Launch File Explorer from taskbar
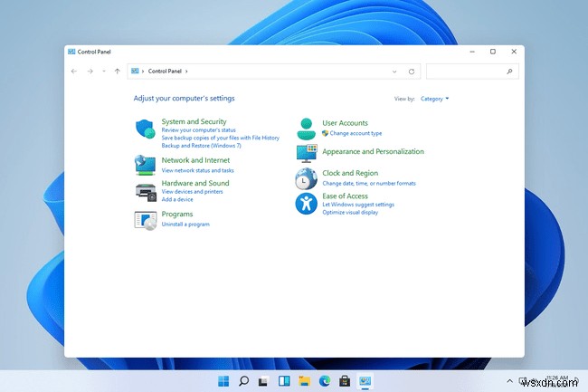 304,381
